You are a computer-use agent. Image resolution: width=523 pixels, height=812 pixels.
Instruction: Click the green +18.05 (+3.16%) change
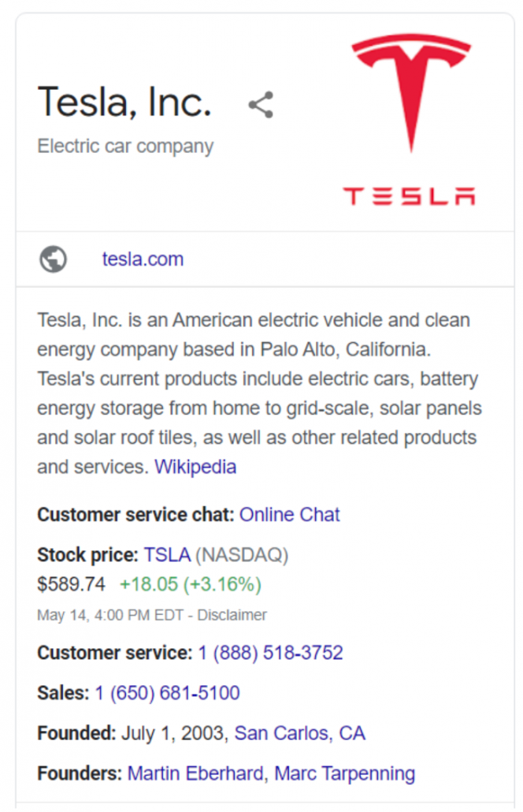pyautogui.click(x=191, y=585)
